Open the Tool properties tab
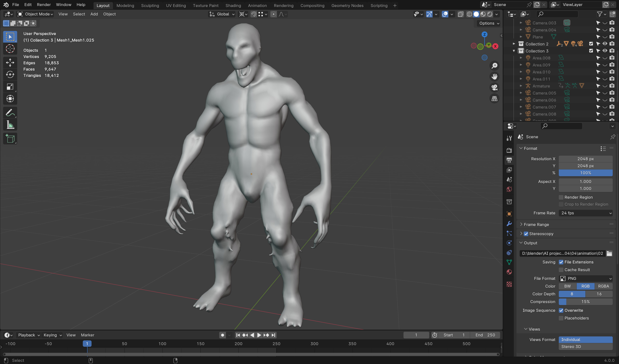This screenshot has height=364, width=619. (x=509, y=138)
